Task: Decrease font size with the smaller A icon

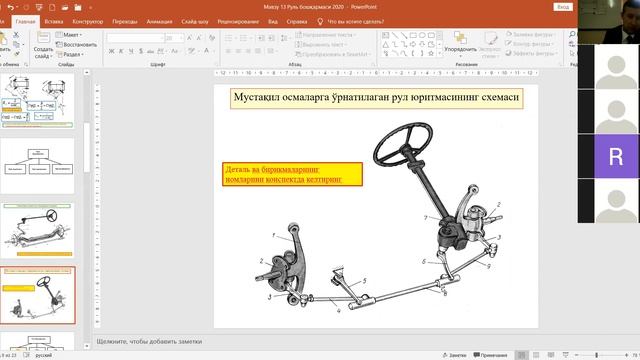Action: (x=199, y=38)
